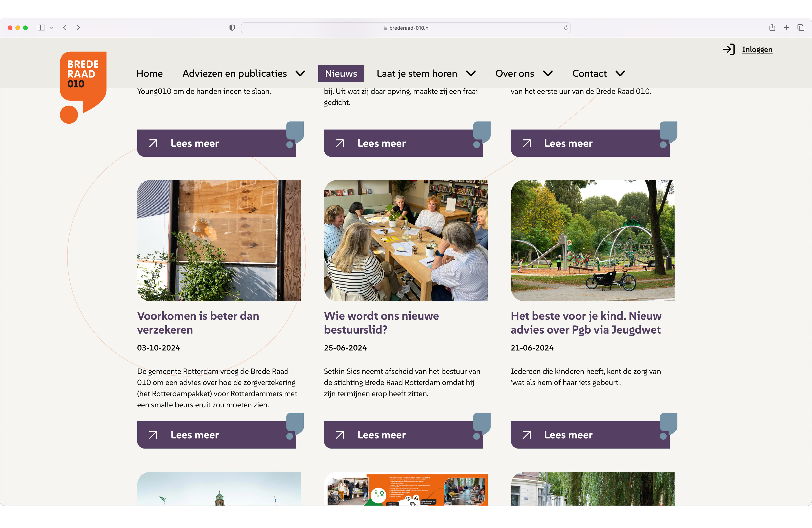Expand the Laat je stem horen chevron
The image size is (812, 528).
[x=471, y=73]
